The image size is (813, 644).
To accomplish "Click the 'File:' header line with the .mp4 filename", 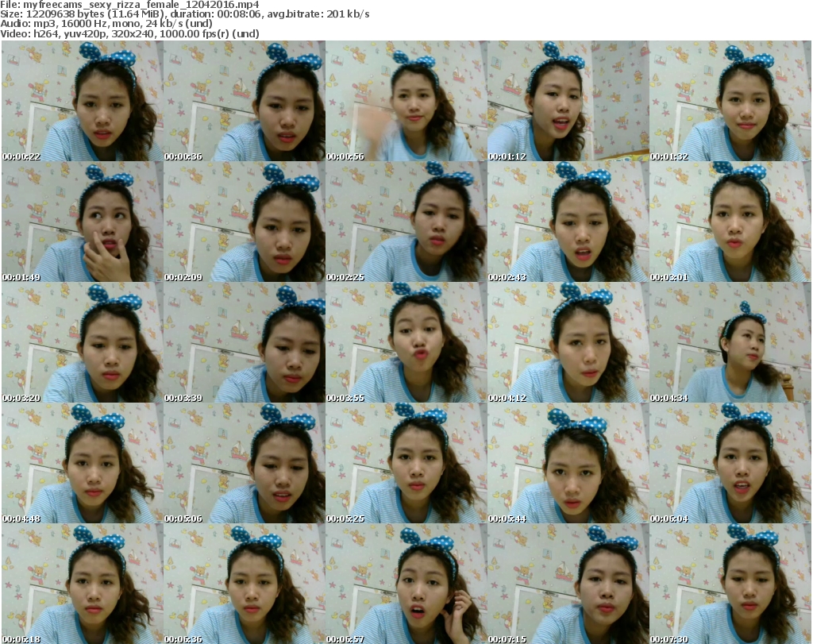I will click(129, 4).
